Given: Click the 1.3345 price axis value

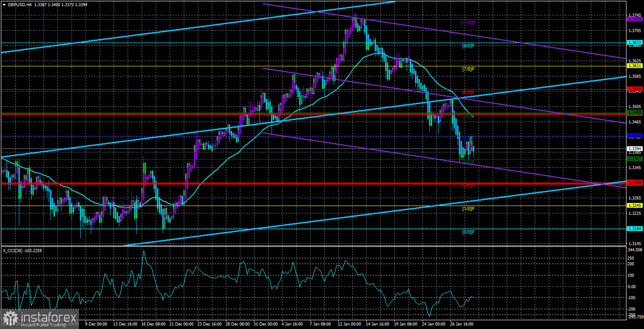Looking at the screenshot, I should (634, 167).
